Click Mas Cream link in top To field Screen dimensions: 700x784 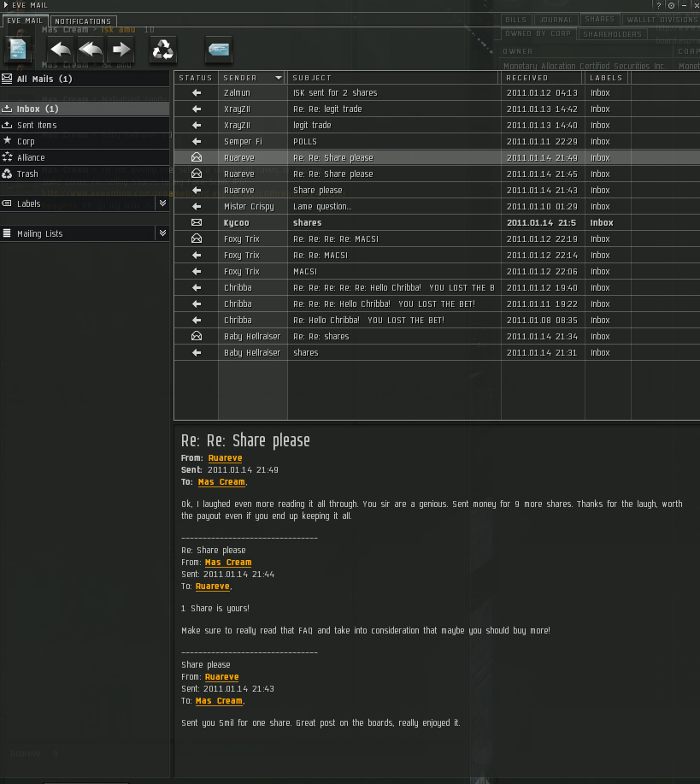pos(221,482)
